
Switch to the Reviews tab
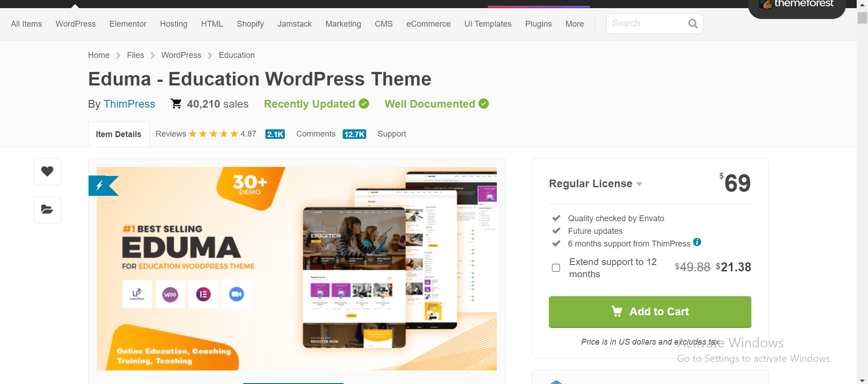pos(171,134)
